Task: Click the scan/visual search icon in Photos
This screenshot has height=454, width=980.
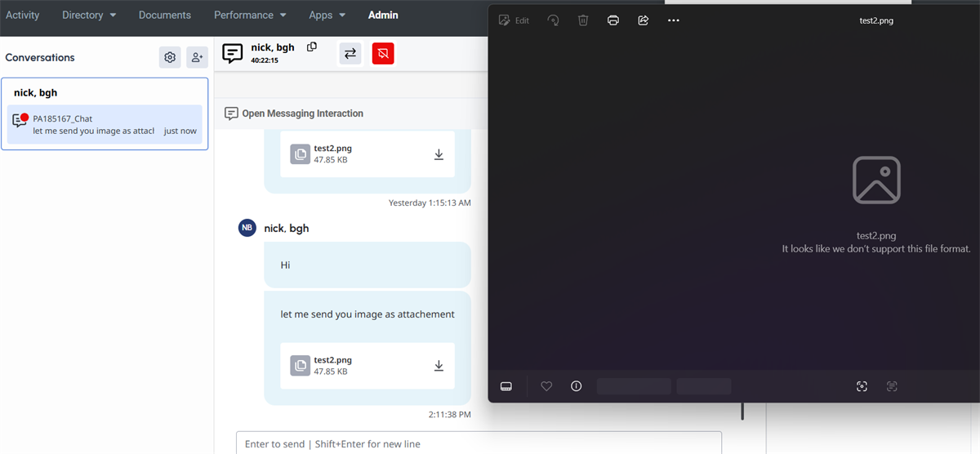Action: [862, 386]
